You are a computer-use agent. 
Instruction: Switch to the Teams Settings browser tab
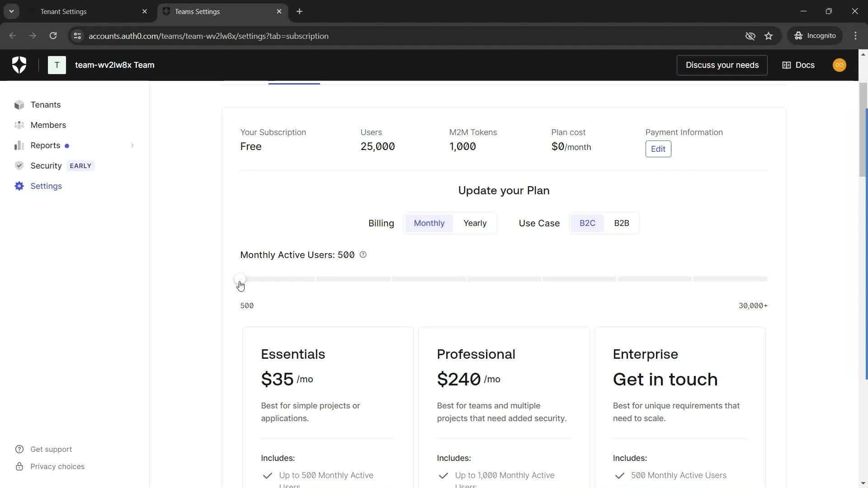pos(222,11)
